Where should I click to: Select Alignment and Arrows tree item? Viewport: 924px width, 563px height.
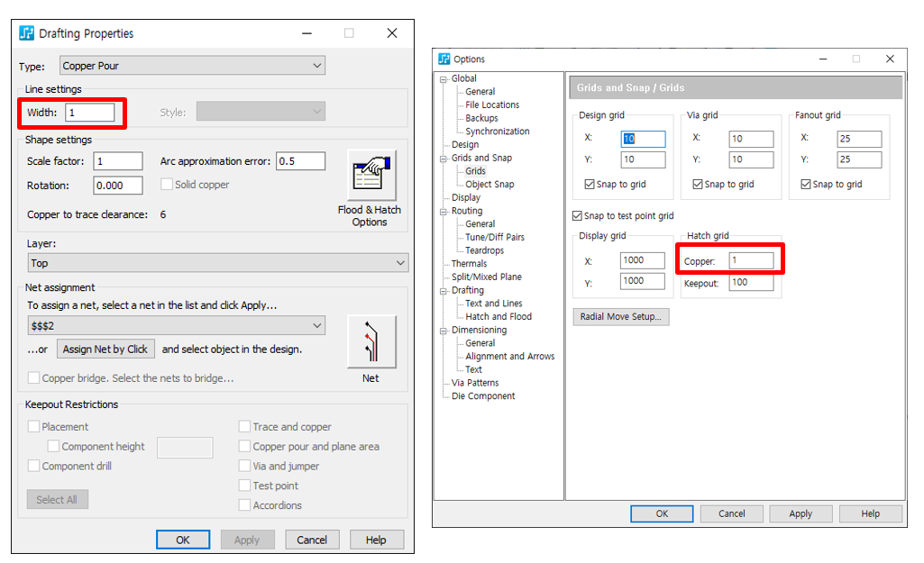click(509, 357)
